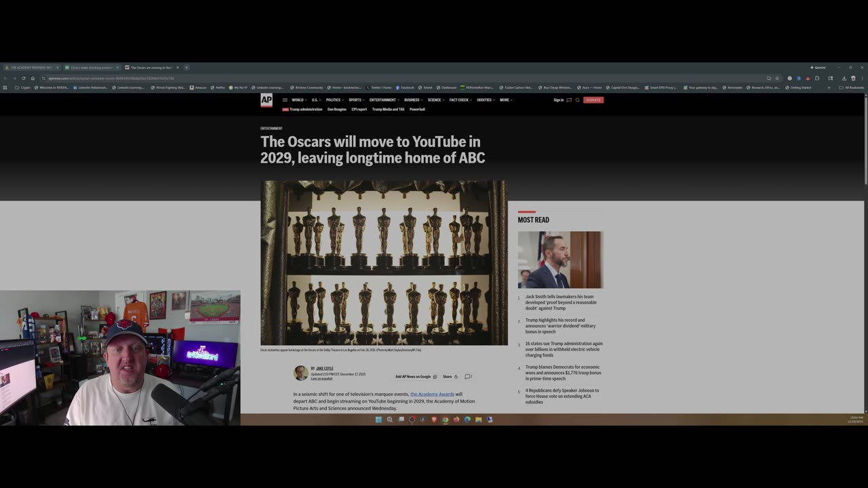Click the Windows Start button
This screenshot has height=488, width=868.
378,420
